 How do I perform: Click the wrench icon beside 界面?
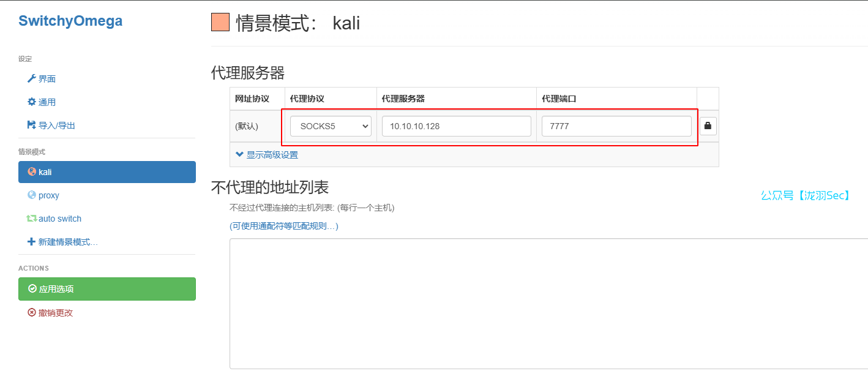point(32,79)
